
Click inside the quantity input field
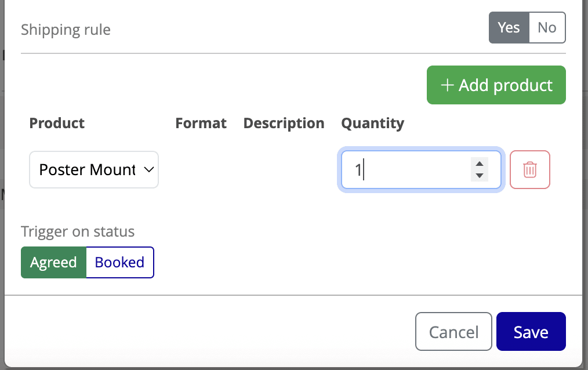point(406,169)
